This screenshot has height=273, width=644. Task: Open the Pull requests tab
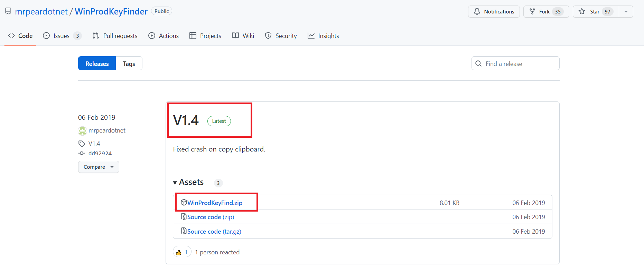click(x=115, y=36)
